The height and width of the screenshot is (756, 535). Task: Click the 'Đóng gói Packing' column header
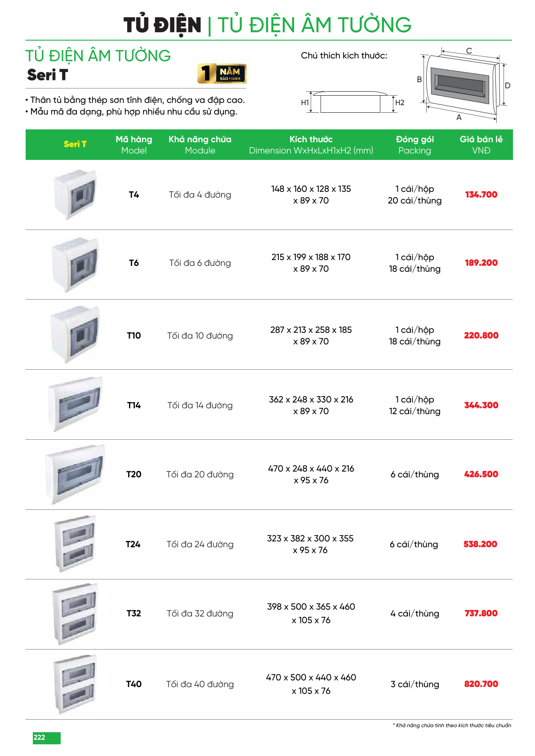(415, 145)
